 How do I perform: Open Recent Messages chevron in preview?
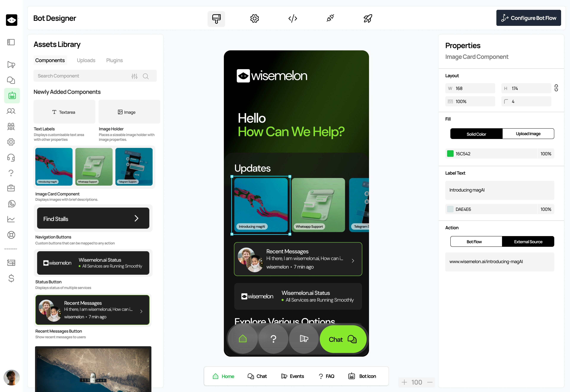pyautogui.click(x=353, y=261)
